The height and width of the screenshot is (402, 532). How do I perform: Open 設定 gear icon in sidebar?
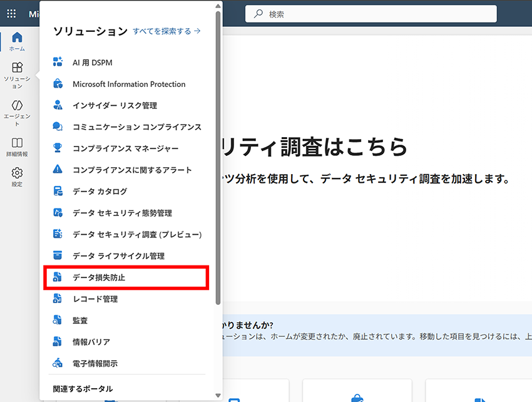17,173
